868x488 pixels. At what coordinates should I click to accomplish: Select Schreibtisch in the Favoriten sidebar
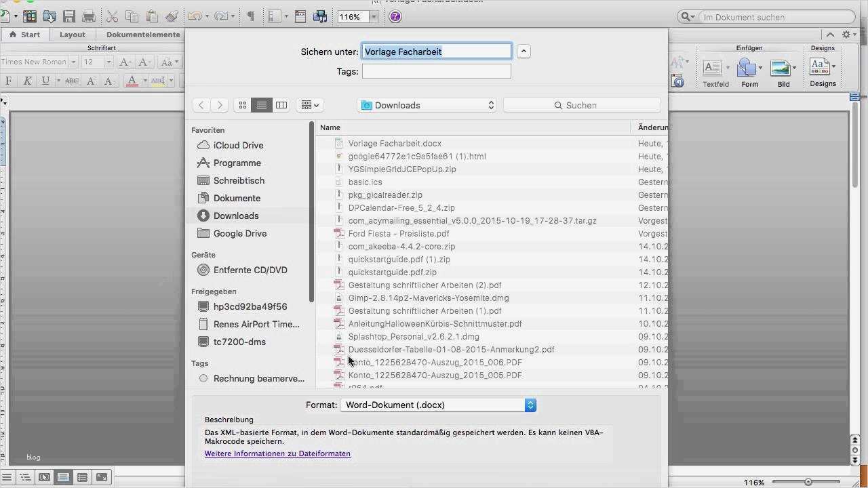tap(239, 180)
